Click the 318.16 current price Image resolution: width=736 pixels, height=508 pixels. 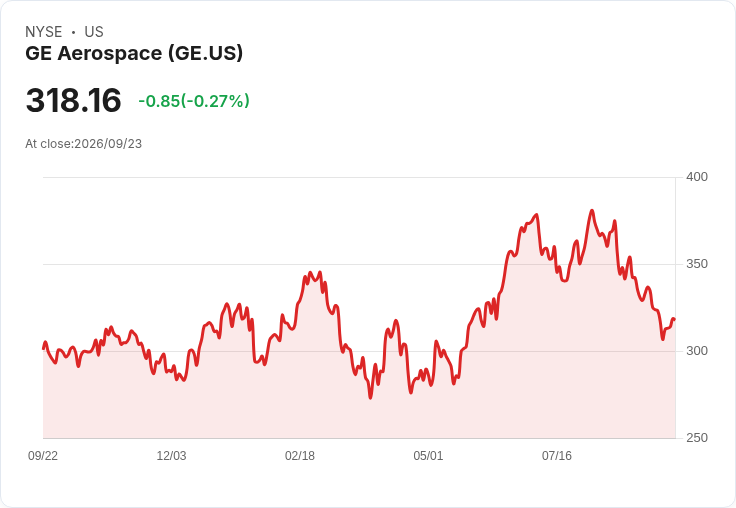point(74,100)
